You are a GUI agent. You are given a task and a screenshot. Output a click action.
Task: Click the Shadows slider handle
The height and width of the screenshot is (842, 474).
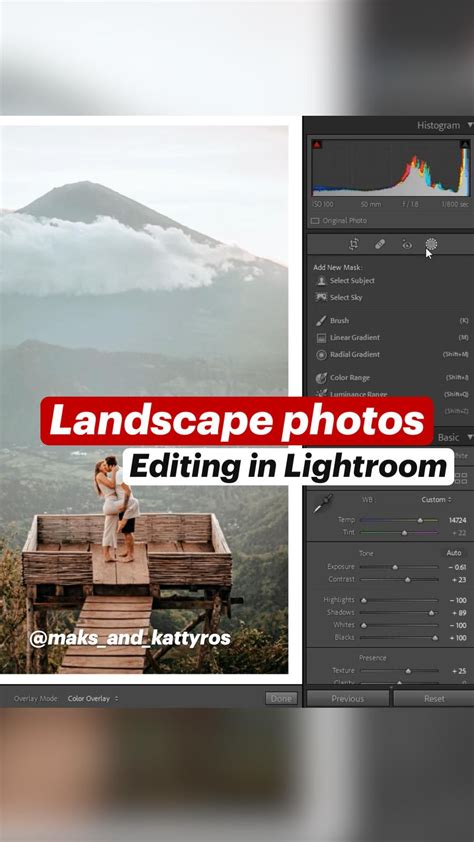[431, 613]
